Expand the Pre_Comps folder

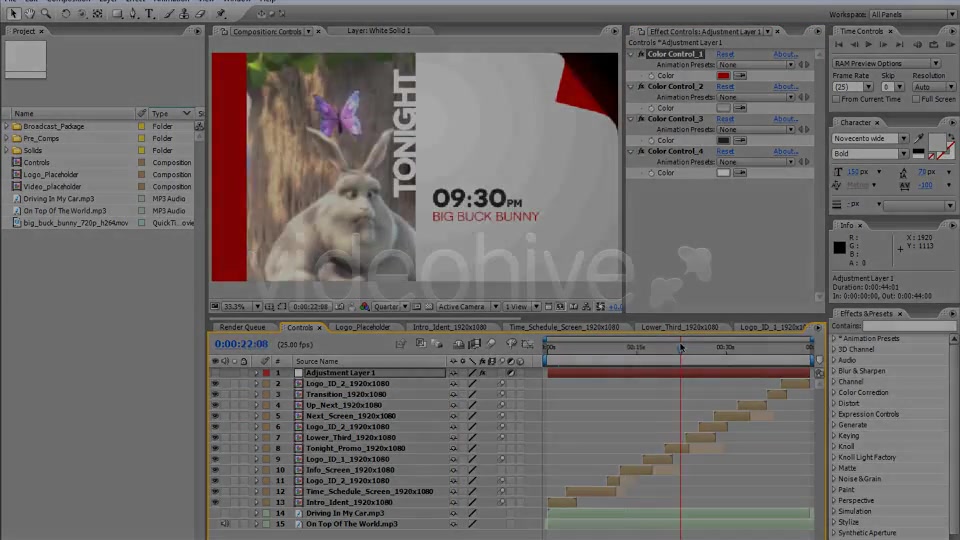tap(7, 138)
